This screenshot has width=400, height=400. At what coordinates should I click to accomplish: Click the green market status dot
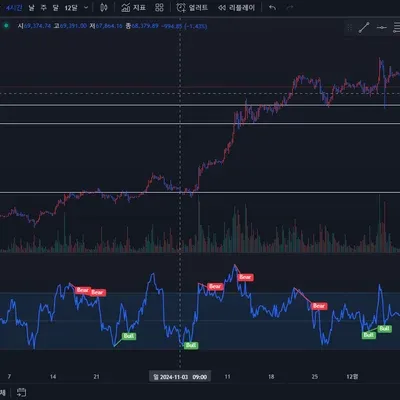coord(6,26)
